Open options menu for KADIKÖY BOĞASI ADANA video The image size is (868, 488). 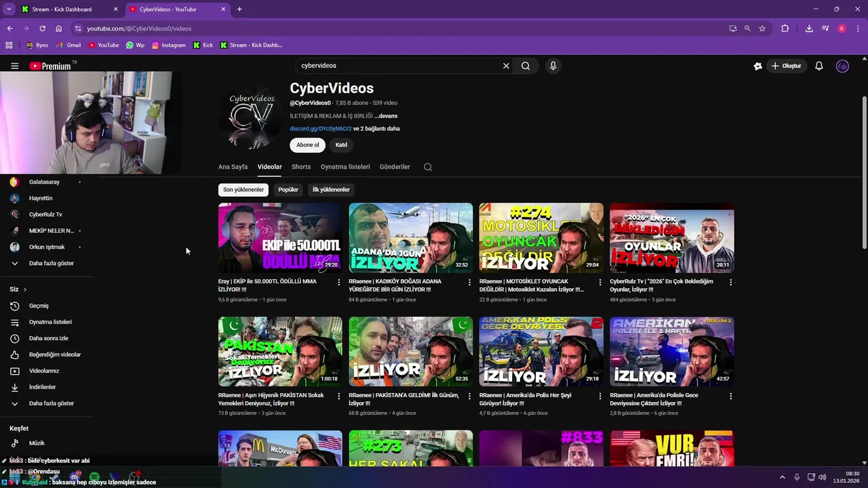469,282
